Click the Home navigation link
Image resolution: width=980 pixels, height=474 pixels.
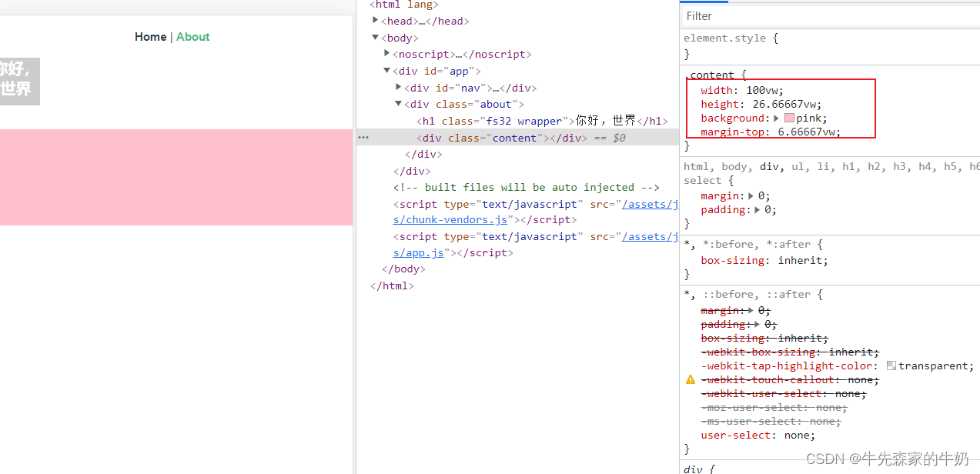(x=150, y=37)
